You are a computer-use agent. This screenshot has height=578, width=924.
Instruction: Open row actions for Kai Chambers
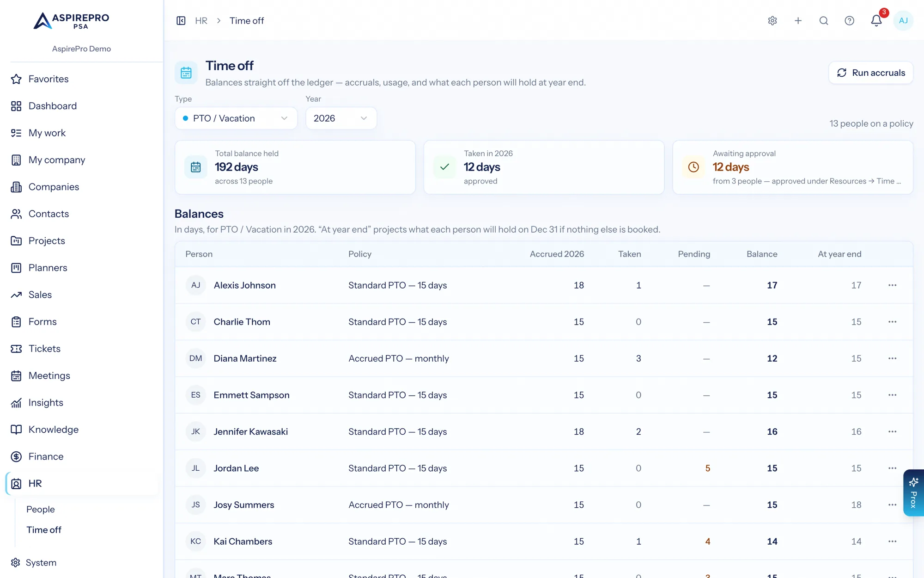point(892,541)
